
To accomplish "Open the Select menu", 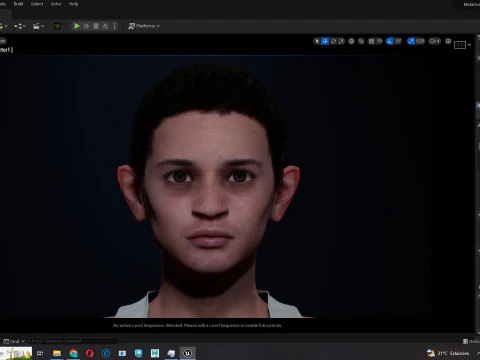I will tap(37, 4).
